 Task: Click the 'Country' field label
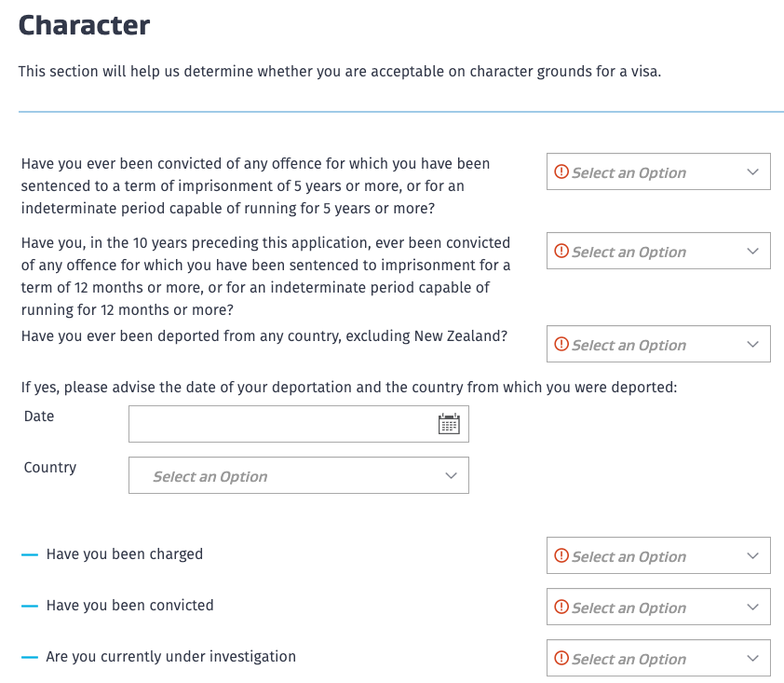[x=50, y=468]
